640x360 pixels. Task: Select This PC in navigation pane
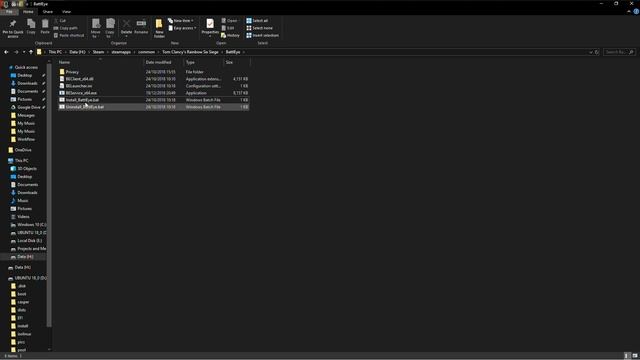[21, 160]
